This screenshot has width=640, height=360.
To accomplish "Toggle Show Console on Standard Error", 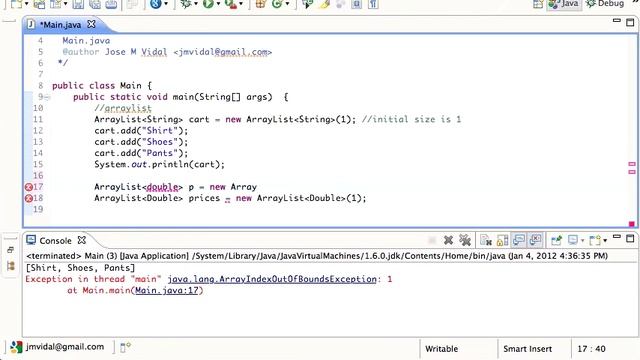I will (x=536, y=240).
